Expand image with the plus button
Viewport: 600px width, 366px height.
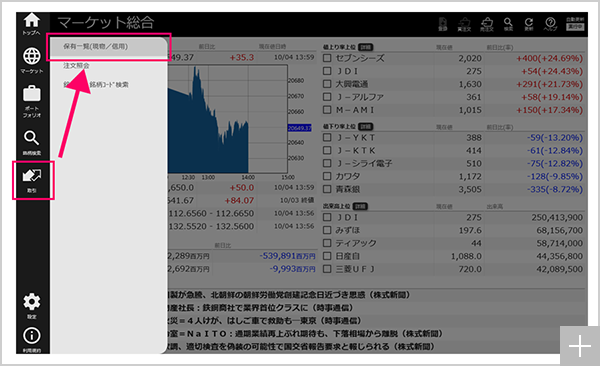tap(580, 346)
